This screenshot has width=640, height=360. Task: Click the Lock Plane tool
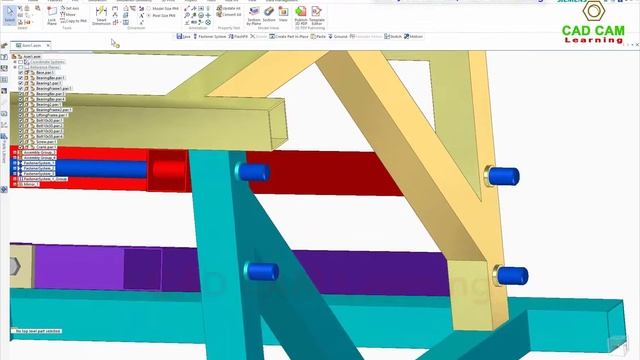52,16
